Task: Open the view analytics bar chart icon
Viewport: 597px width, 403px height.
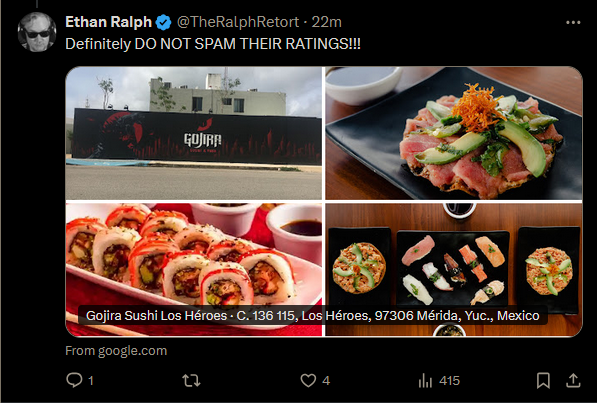Action: click(x=425, y=380)
